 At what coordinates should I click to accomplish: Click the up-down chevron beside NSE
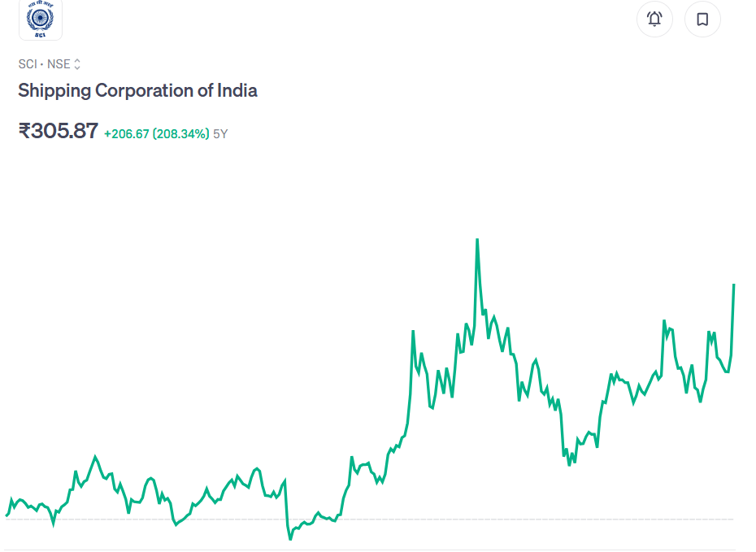[x=77, y=64]
